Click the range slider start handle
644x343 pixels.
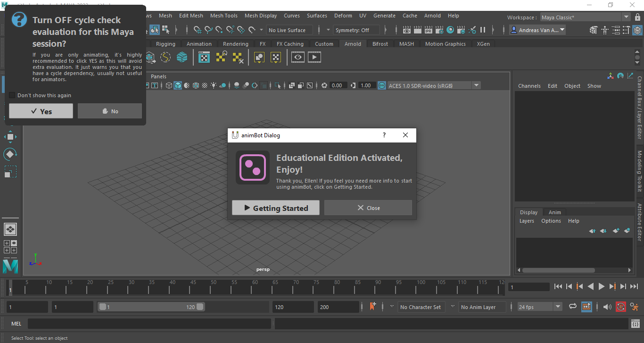pos(102,307)
